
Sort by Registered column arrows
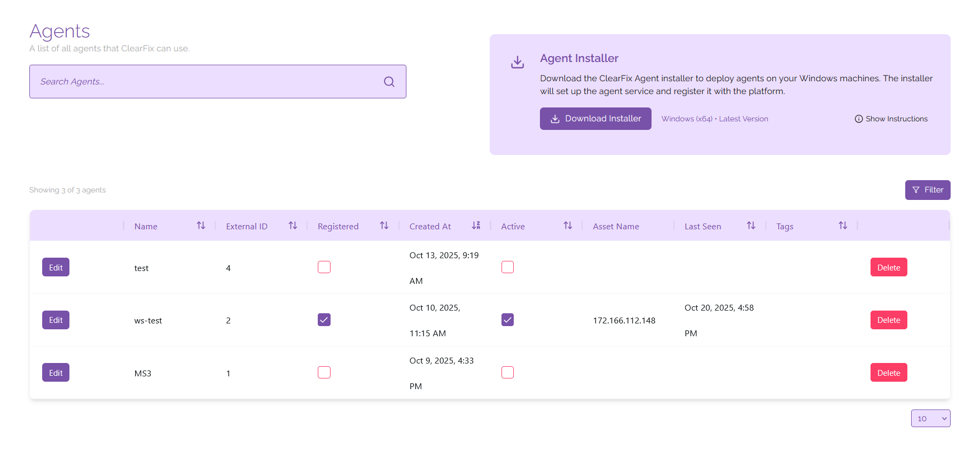[384, 226]
